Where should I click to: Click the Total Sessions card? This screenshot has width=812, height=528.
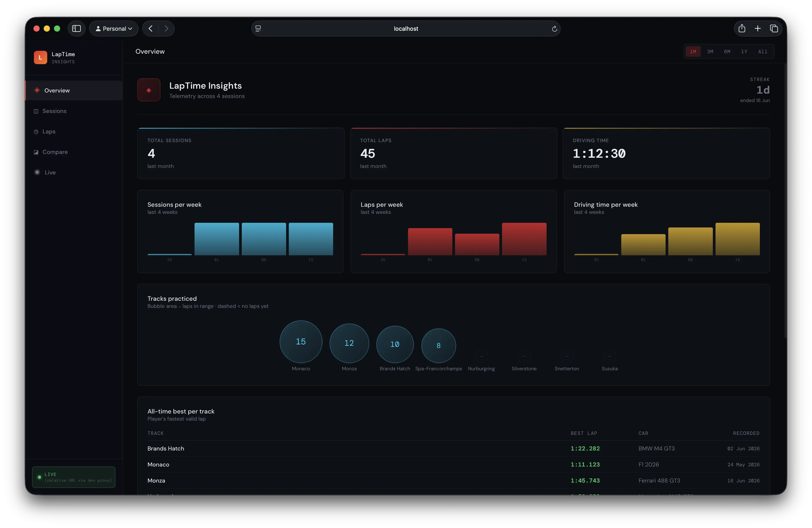[x=240, y=153]
